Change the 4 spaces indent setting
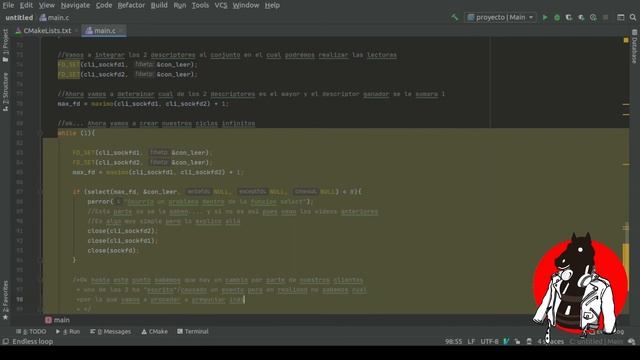The image size is (640, 360). [551, 342]
